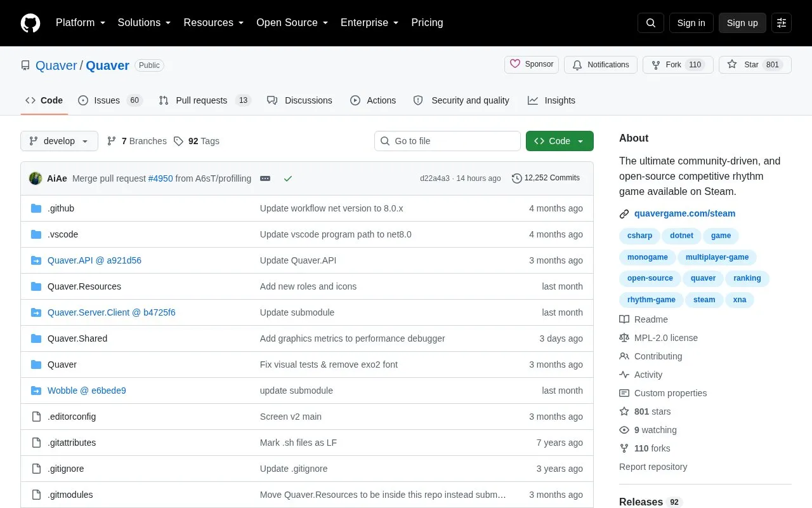This screenshot has width=812, height=508.
Task: Open the Pull requests tab
Action: (x=205, y=100)
